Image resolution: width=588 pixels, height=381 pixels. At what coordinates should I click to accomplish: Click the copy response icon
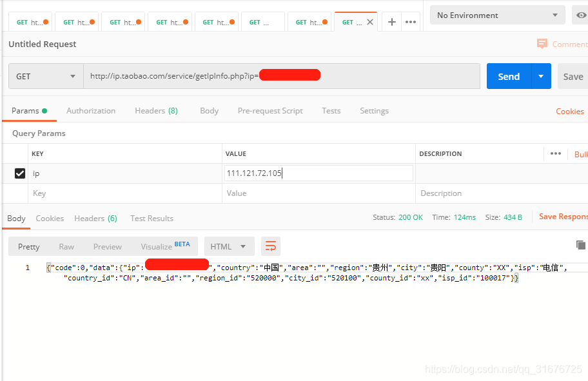580,245
